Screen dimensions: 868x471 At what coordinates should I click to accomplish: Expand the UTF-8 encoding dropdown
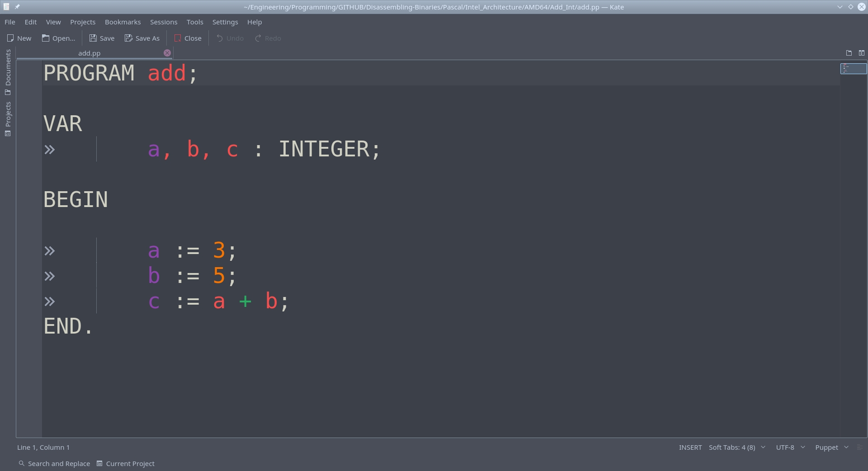click(x=790, y=447)
